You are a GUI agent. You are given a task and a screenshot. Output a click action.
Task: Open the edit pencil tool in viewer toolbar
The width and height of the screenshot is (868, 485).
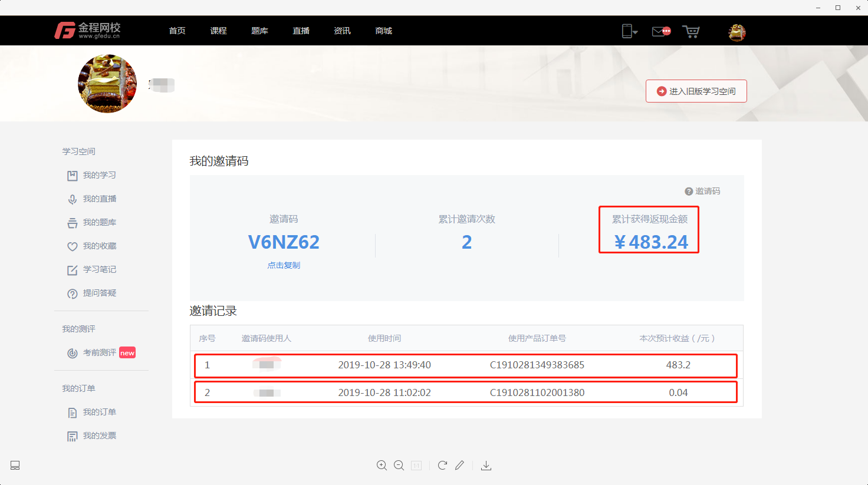[459, 466]
